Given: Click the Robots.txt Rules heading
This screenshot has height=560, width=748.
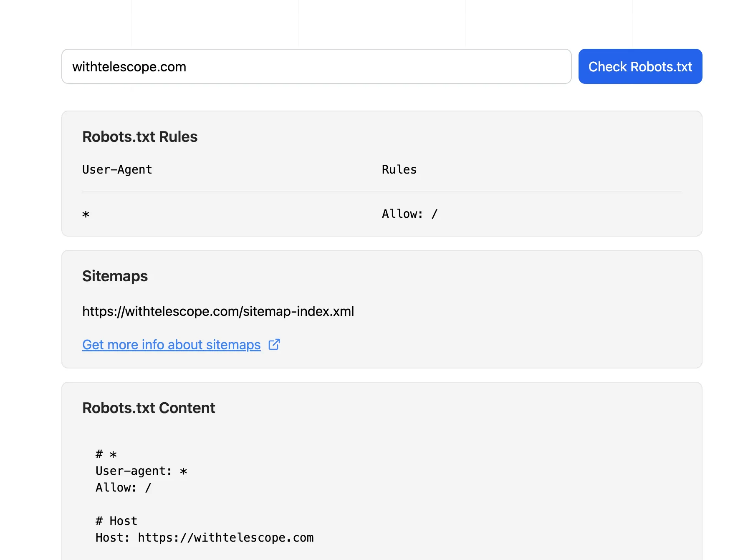Looking at the screenshot, I should tap(140, 137).
